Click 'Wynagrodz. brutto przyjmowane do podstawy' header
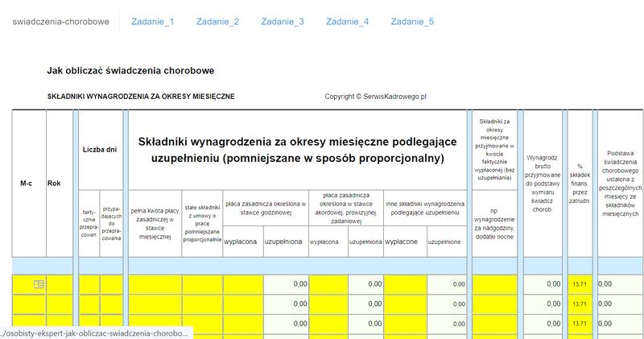The width and height of the screenshot is (644, 339). 543,184
